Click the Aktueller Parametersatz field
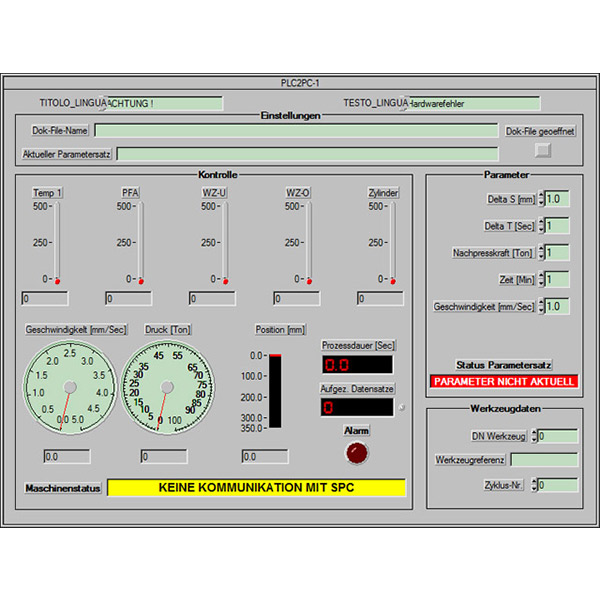600x600 pixels. [307, 154]
